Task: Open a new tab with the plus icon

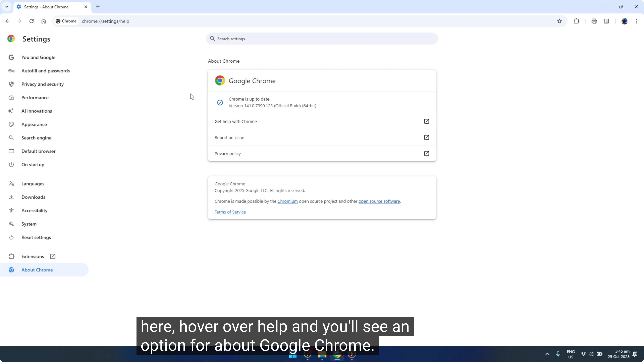Action: click(x=98, y=7)
